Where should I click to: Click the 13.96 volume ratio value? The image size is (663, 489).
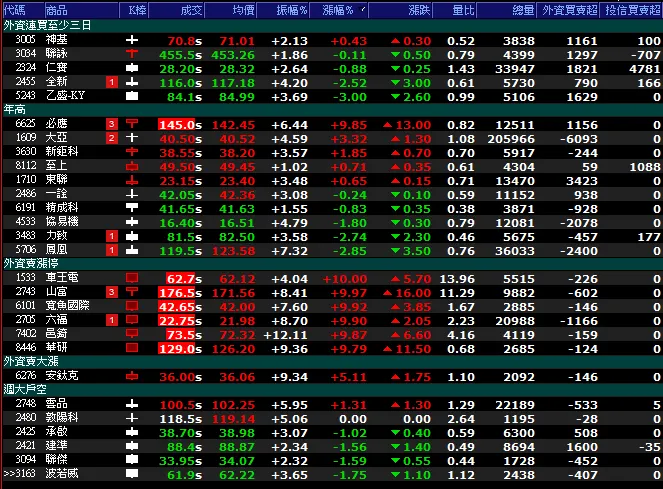457,279
